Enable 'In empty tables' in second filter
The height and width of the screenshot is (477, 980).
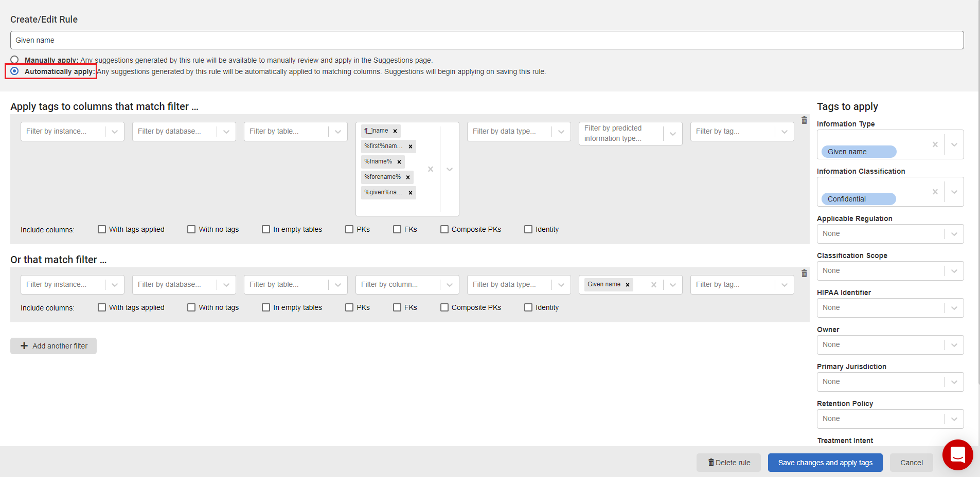[266, 307]
